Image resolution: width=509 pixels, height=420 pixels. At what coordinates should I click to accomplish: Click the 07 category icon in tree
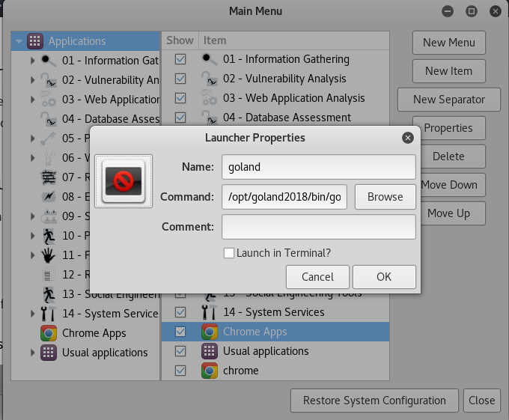point(49,177)
